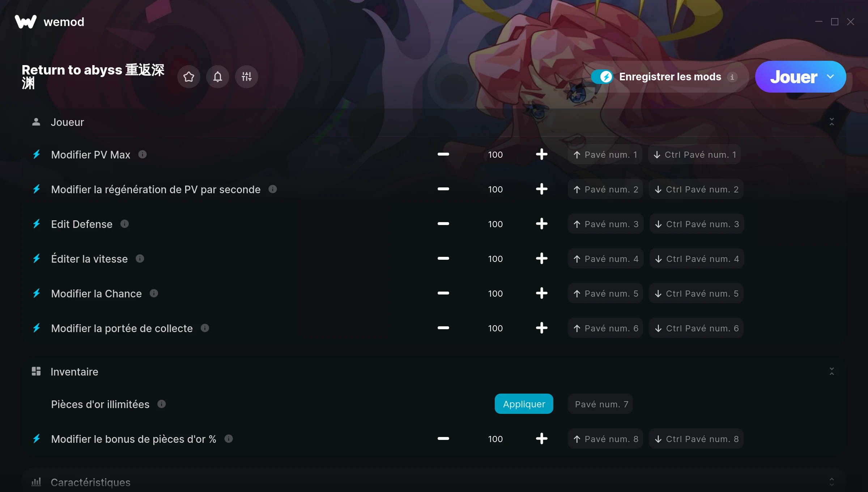Click Appliquer for unlimited gold coins
868x492 pixels.
pyautogui.click(x=524, y=404)
